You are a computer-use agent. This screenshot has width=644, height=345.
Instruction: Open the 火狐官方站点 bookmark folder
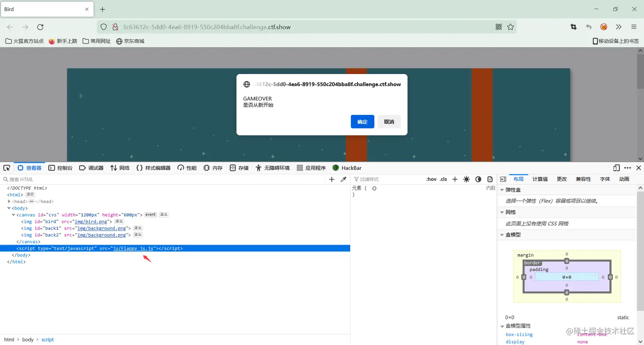pyautogui.click(x=24, y=41)
